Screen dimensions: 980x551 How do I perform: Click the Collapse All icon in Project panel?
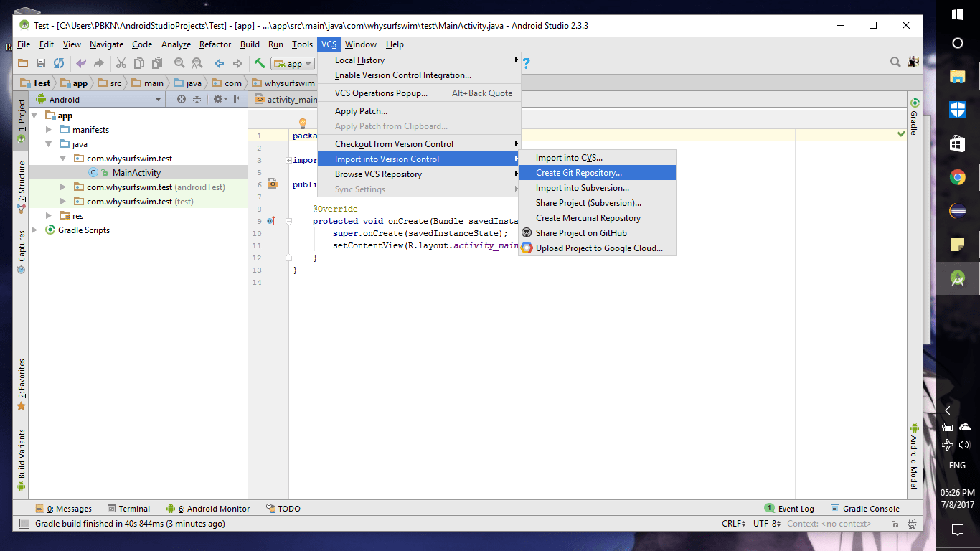198,100
